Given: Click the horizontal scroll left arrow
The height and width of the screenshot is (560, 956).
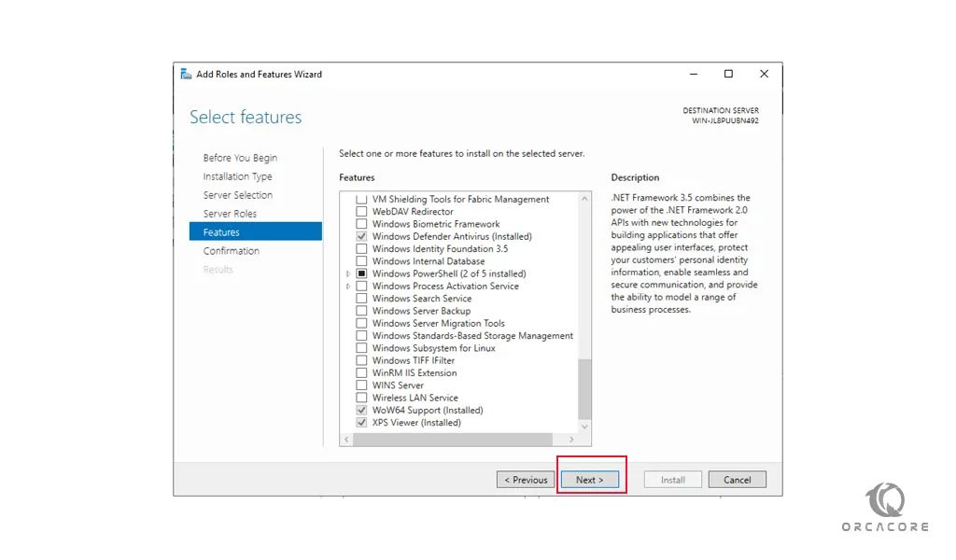Looking at the screenshot, I should pyautogui.click(x=346, y=440).
